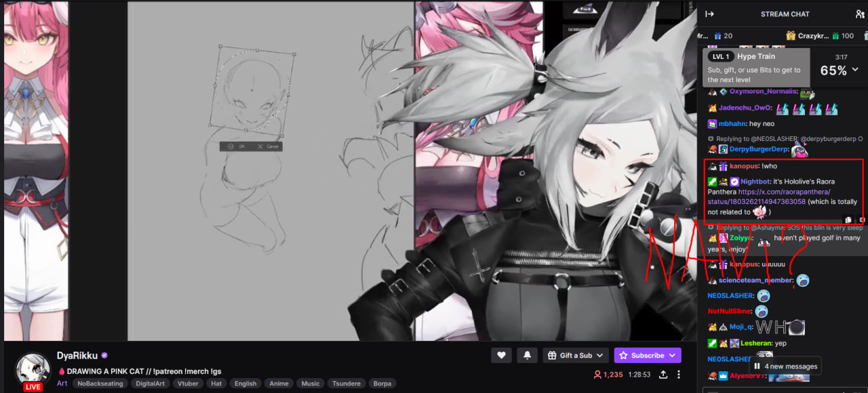Click the Hype Train 65% progress value
The width and height of the screenshot is (868, 393).
click(x=833, y=70)
